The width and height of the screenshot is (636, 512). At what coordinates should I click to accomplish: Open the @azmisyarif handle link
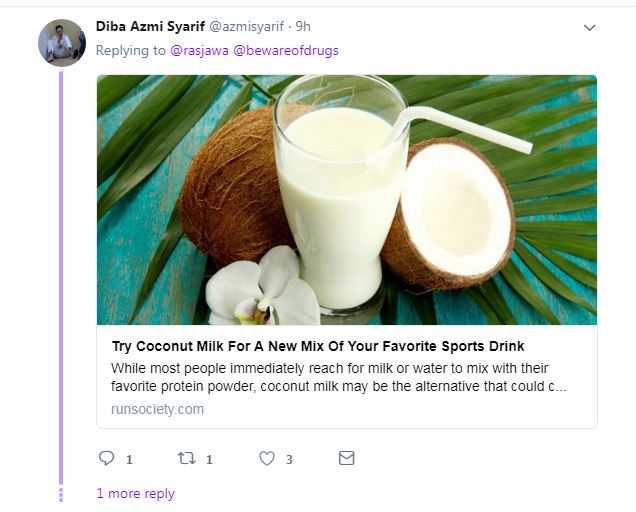pos(246,27)
